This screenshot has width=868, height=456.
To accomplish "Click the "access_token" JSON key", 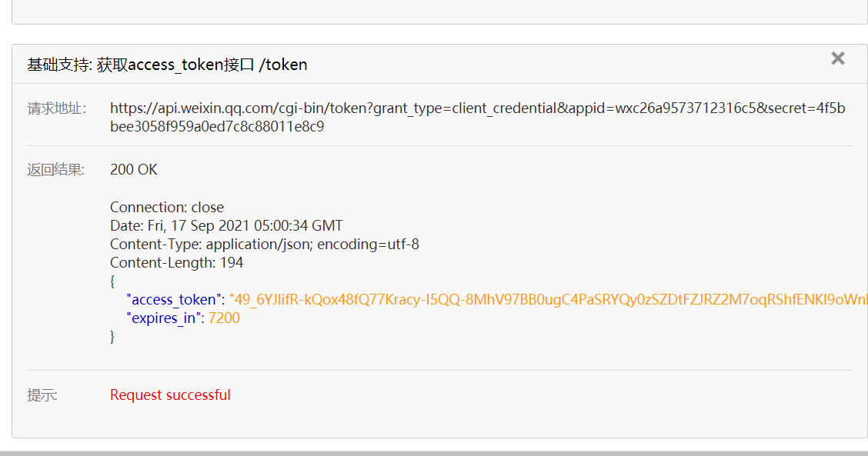I will pos(174,299).
